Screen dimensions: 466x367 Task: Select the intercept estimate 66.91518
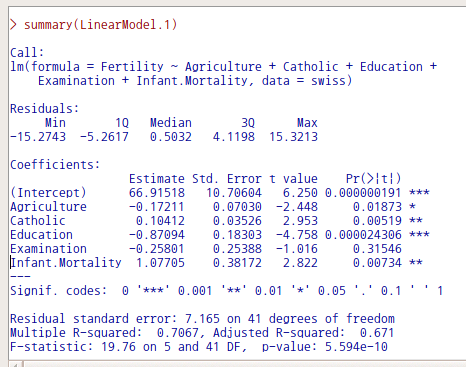point(157,193)
